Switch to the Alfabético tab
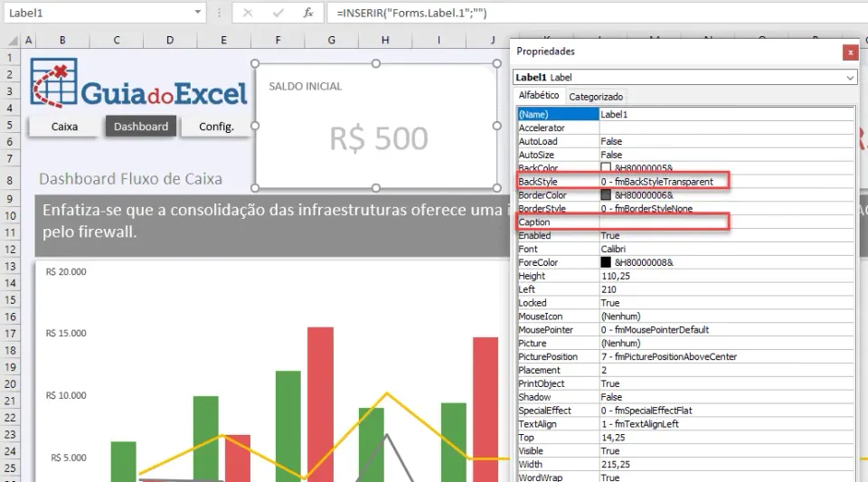The image size is (868, 482). pyautogui.click(x=539, y=95)
